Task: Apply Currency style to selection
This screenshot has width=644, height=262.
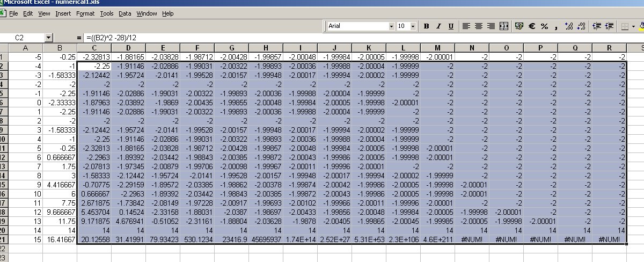Action: click(x=518, y=26)
